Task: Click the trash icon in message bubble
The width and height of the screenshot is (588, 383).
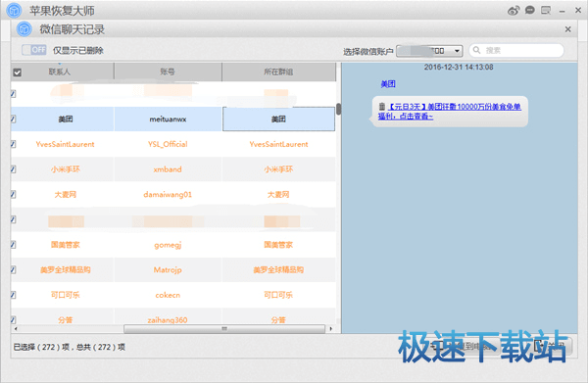Action: click(382, 107)
